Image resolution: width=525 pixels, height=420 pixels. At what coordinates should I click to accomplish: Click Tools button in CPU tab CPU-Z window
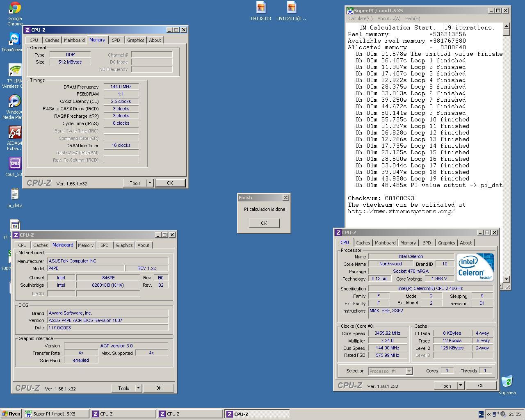(x=446, y=386)
